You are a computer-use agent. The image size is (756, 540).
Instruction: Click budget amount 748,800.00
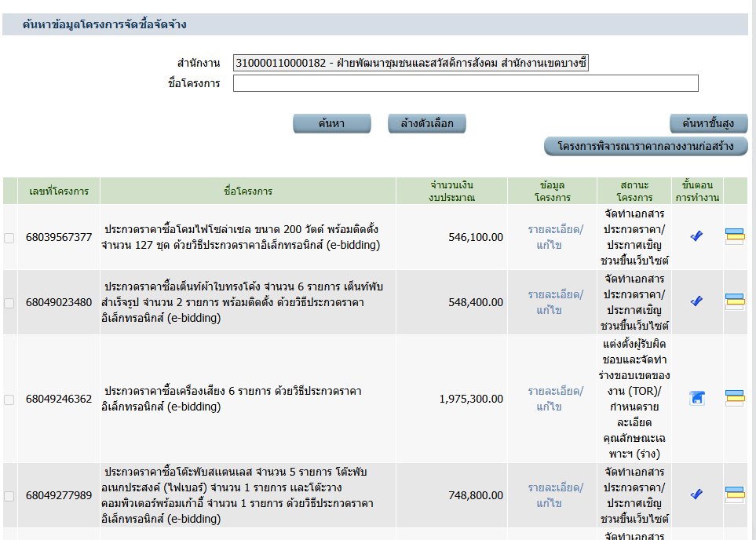(476, 495)
